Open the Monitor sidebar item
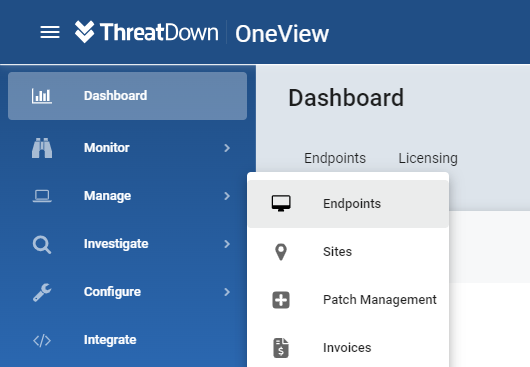This screenshot has height=367, width=530. click(x=127, y=148)
